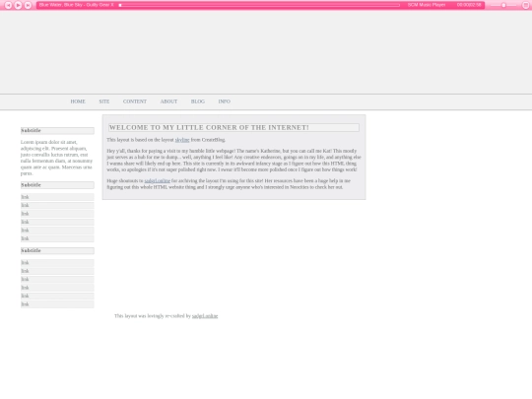Screen dimensions: 532x399
Task: Click the 'Hey y'all, thanks for paying' paragraph
Action: pos(233,161)
